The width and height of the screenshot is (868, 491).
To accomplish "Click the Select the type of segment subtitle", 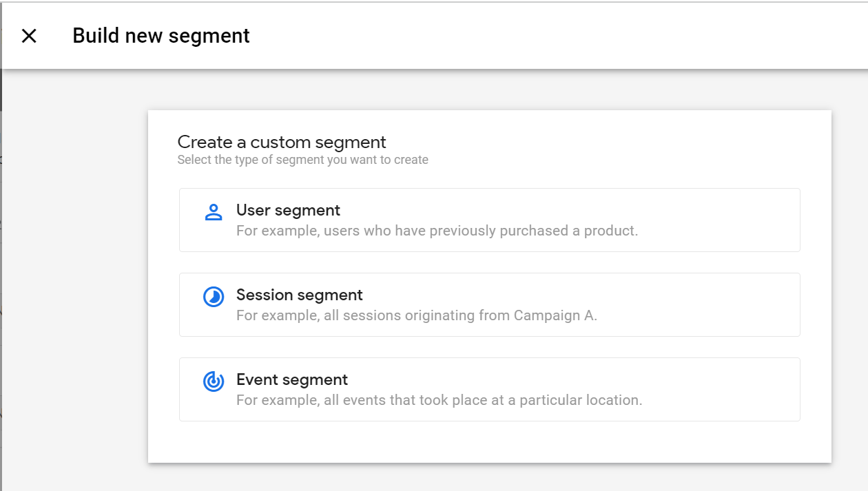I will [x=302, y=160].
